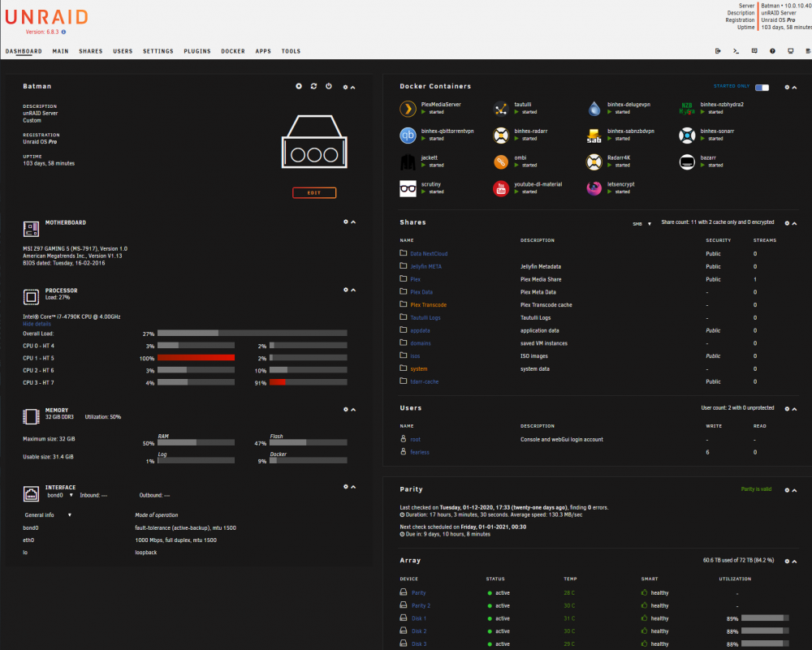812x650 pixels.
Task: Click the version info icon beside 6.8.3
Action: pos(63,32)
